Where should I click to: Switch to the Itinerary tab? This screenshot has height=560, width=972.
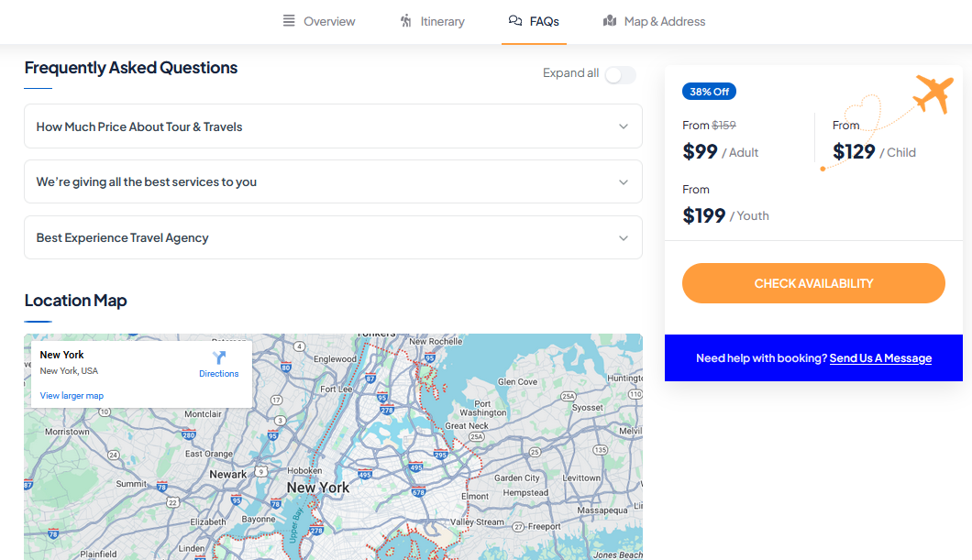point(433,22)
